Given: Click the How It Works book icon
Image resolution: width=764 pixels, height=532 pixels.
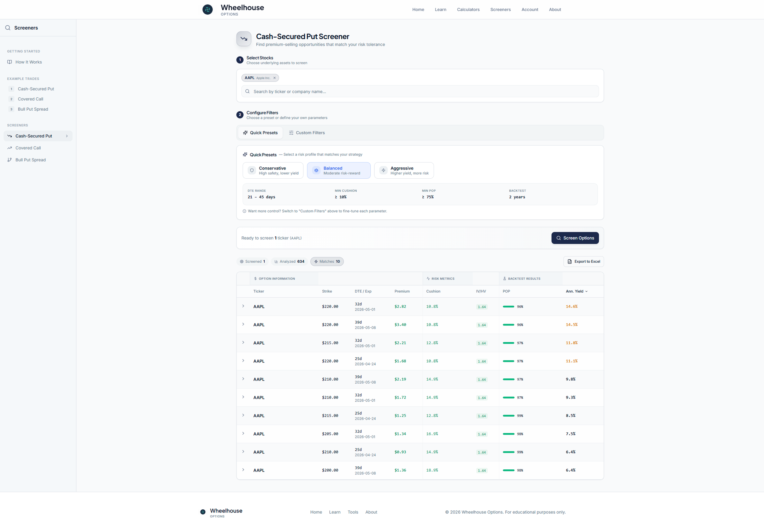Looking at the screenshot, I should pyautogui.click(x=10, y=62).
